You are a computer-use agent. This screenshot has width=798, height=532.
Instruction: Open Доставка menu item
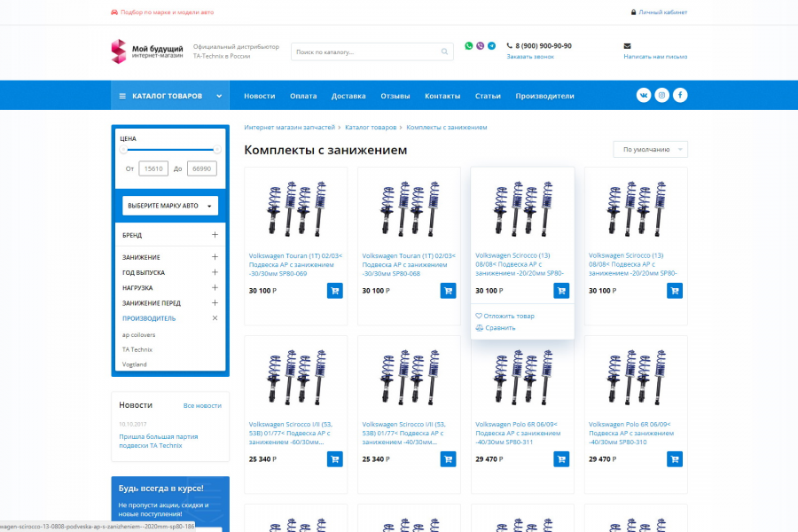348,96
